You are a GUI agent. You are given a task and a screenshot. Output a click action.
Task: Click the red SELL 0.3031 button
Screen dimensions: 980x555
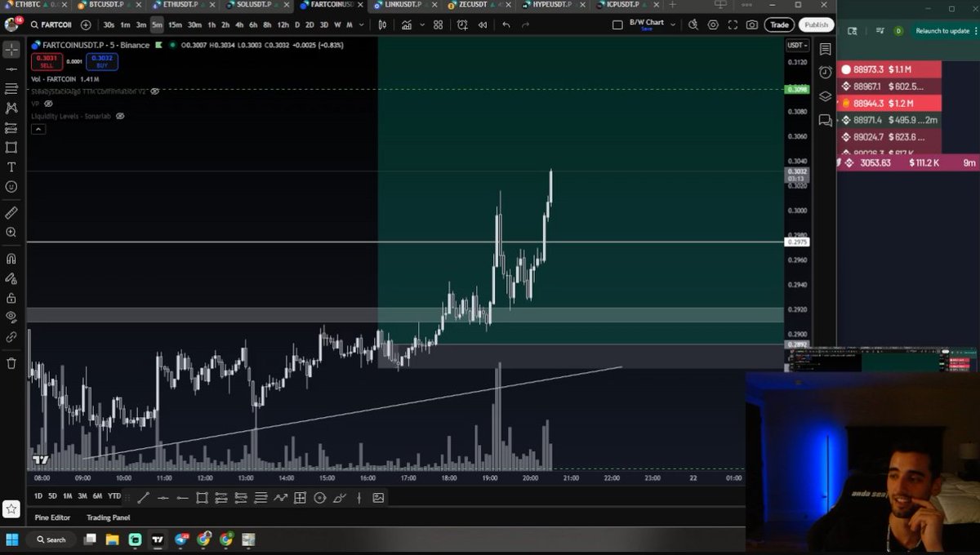pos(47,61)
